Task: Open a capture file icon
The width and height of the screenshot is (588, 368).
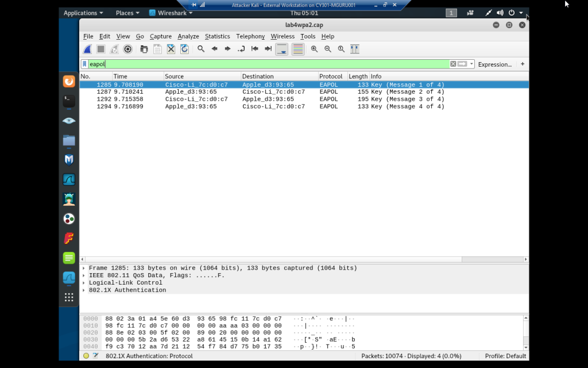Action: point(144,49)
